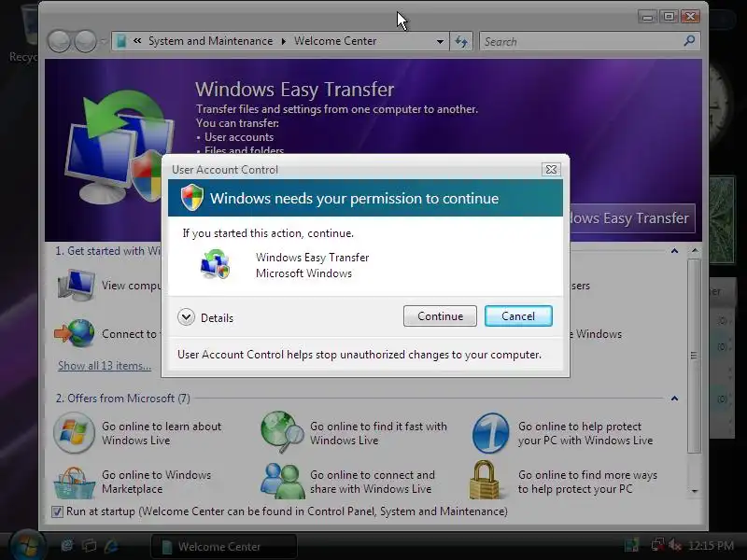The width and height of the screenshot is (747, 560).
Task: Click the View computer details icon
Action: pyautogui.click(x=76, y=286)
